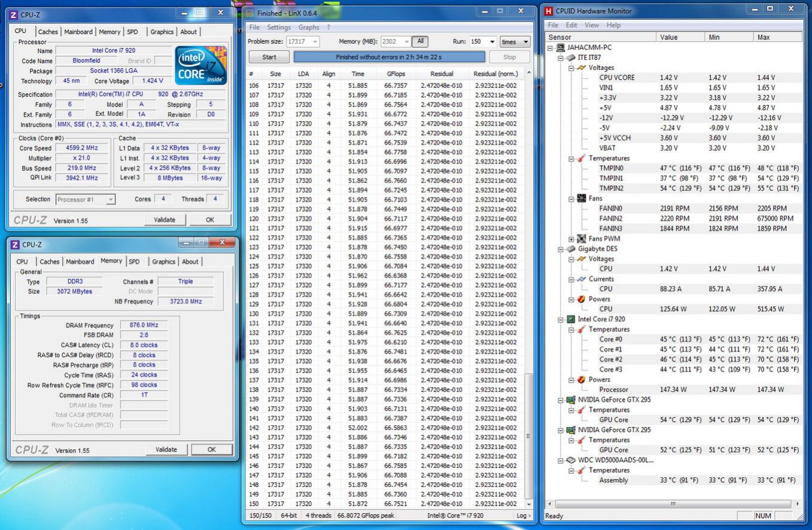Click the WDC hard drive icon
Screen dimensions: 812x530
click(x=570, y=460)
